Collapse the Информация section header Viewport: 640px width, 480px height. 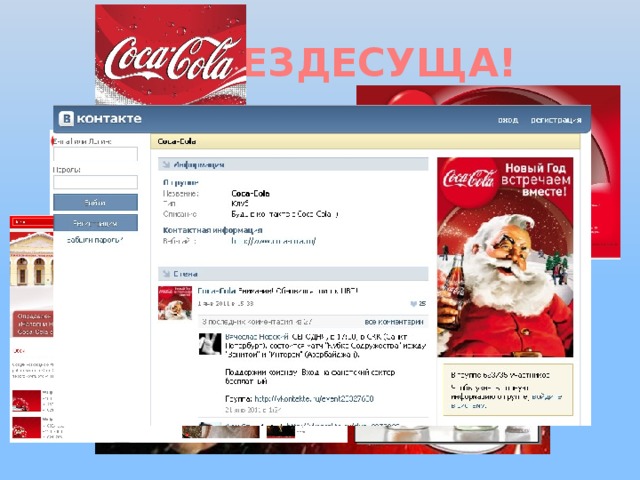[293, 164]
